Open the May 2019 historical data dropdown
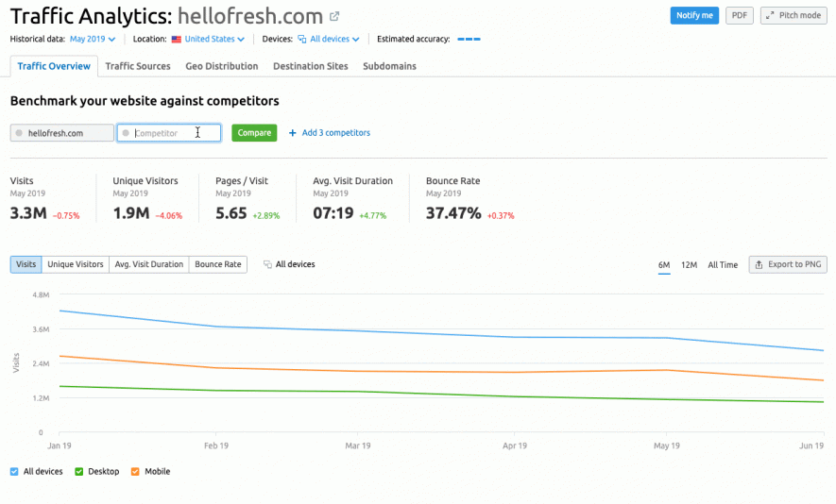 click(x=93, y=40)
